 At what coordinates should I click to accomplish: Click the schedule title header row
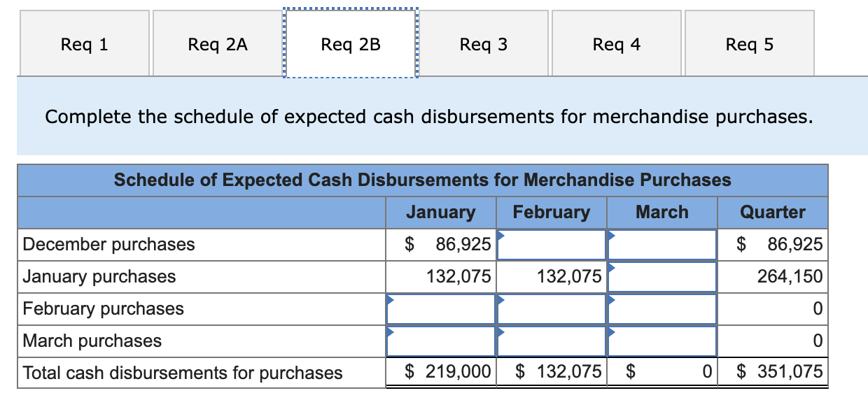(x=423, y=180)
